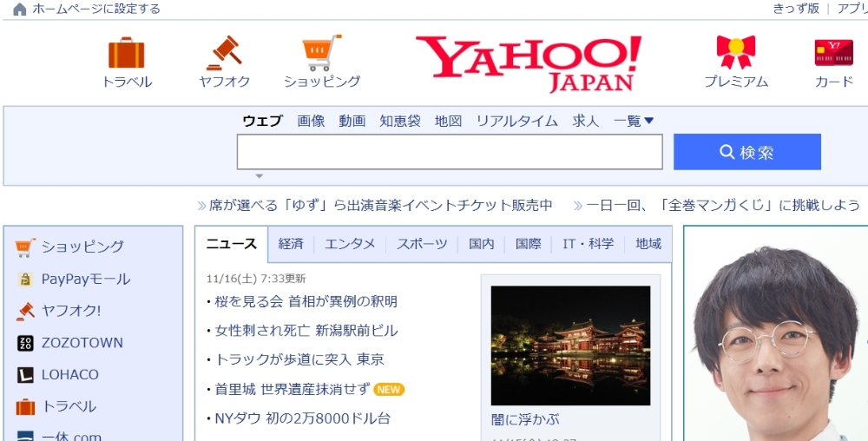Image resolution: width=868 pixels, height=441 pixels.
Task: Open the ゆず music event ticket promo link
Action: coord(381,206)
